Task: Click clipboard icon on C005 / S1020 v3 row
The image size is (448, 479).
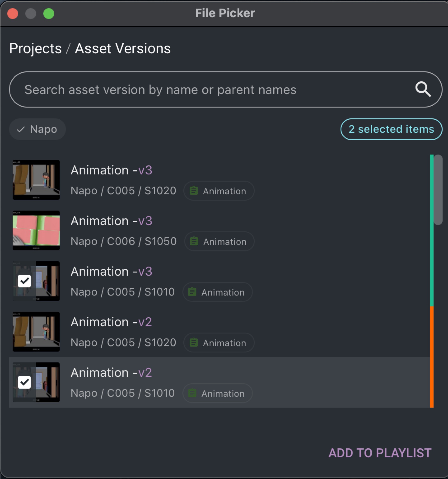Action: (x=194, y=191)
